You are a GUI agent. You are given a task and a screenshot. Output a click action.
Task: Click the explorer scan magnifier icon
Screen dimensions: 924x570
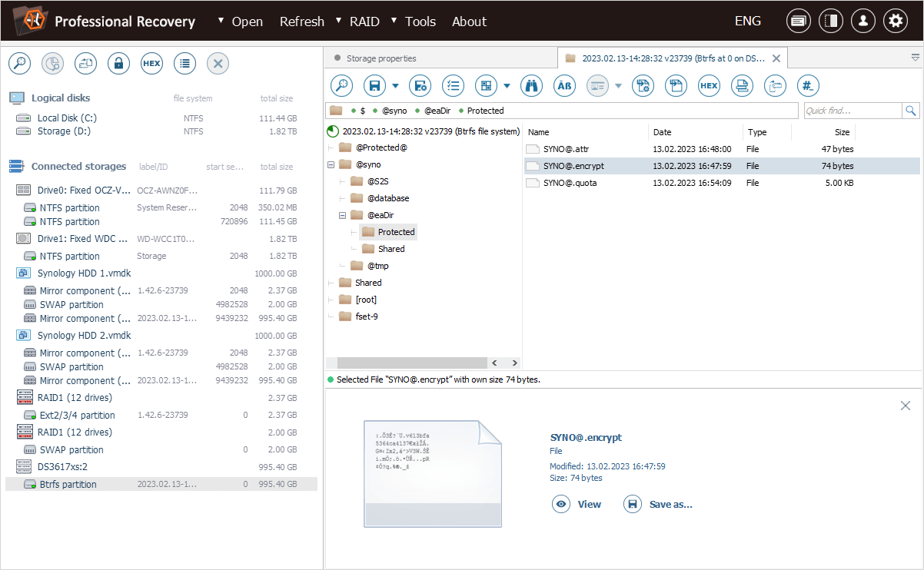click(x=342, y=86)
